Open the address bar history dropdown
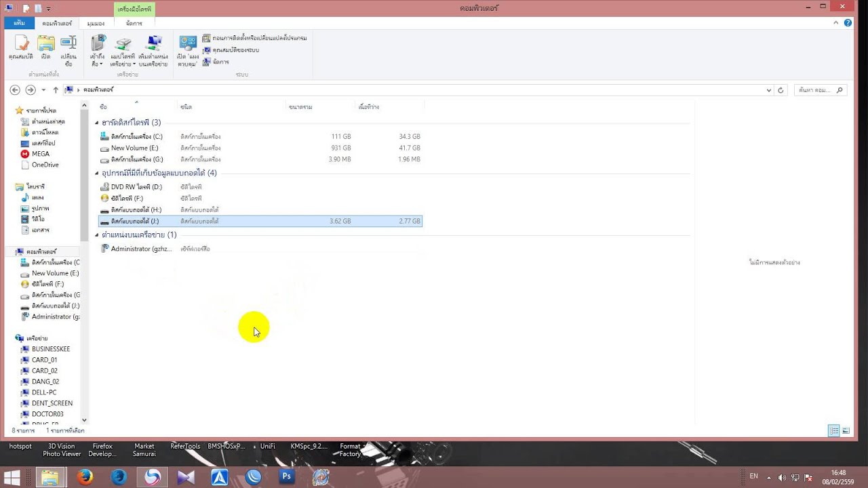The height and width of the screenshot is (488, 868). pos(769,89)
